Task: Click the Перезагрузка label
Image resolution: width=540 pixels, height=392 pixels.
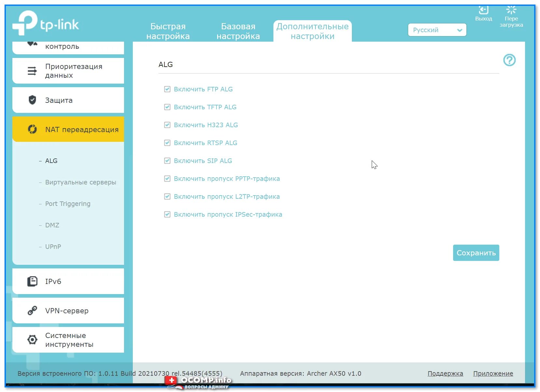Action: (511, 21)
